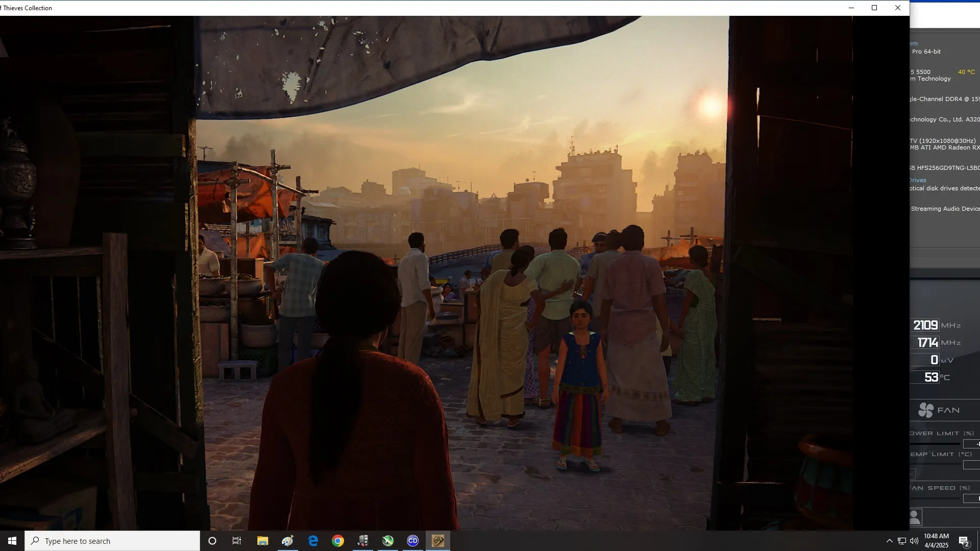Adjust the Temp Limit slider in Afterburner
Screen dimensions: 980x551
point(935,465)
